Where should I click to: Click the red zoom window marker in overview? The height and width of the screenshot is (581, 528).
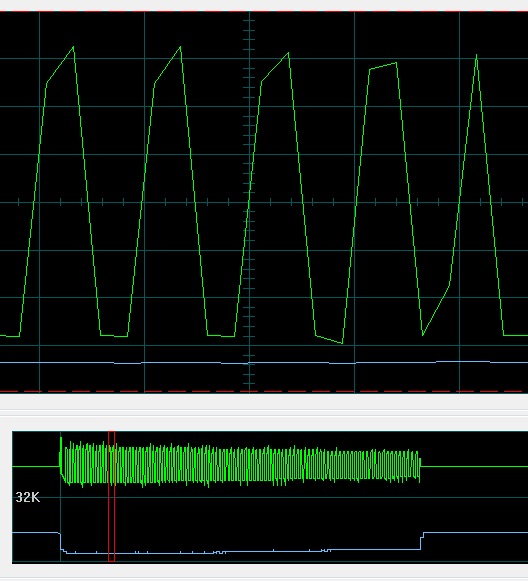(112, 496)
